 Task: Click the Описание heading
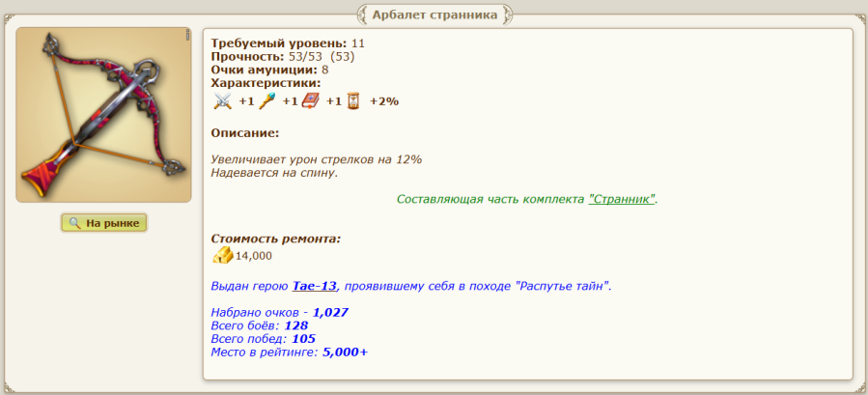coord(245,133)
